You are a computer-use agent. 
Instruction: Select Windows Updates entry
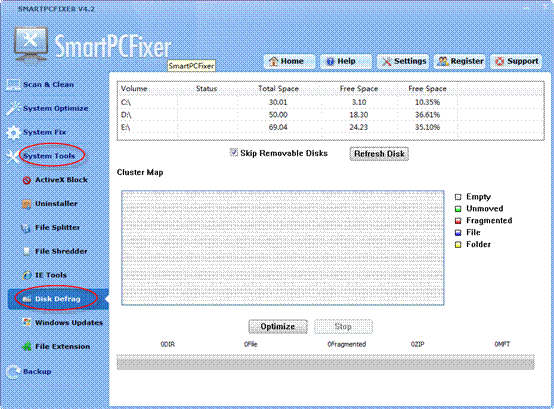[x=69, y=323]
